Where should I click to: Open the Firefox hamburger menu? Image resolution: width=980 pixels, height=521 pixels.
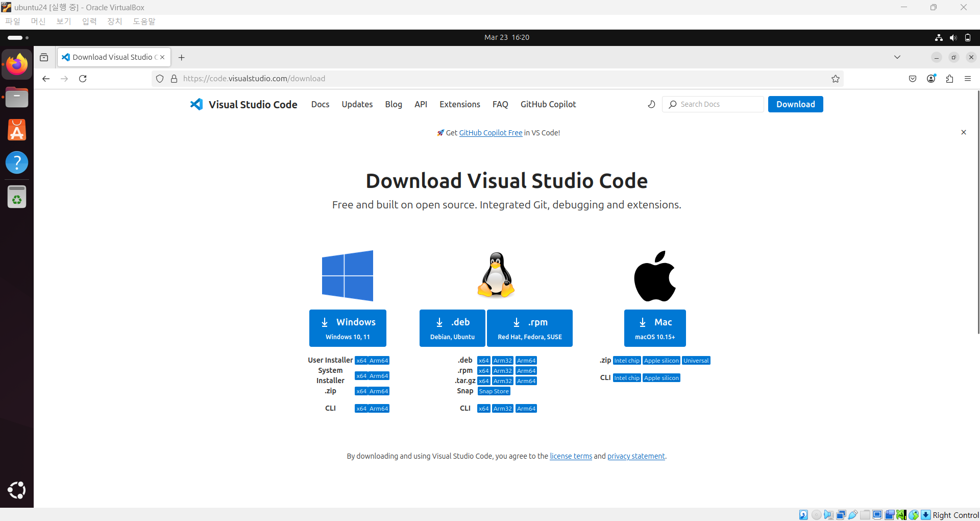click(968, 79)
